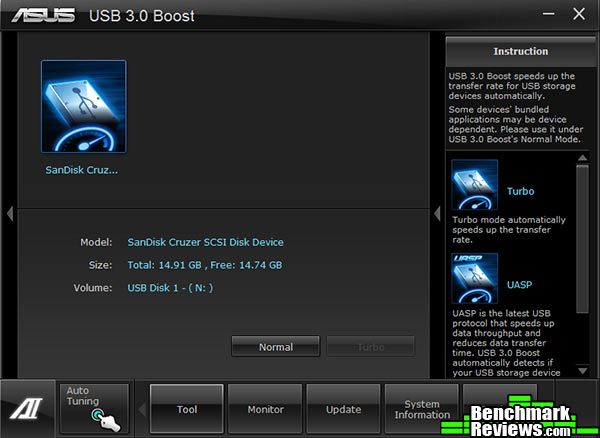600x438 pixels.
Task: Open the Update menu
Action: coord(343,409)
